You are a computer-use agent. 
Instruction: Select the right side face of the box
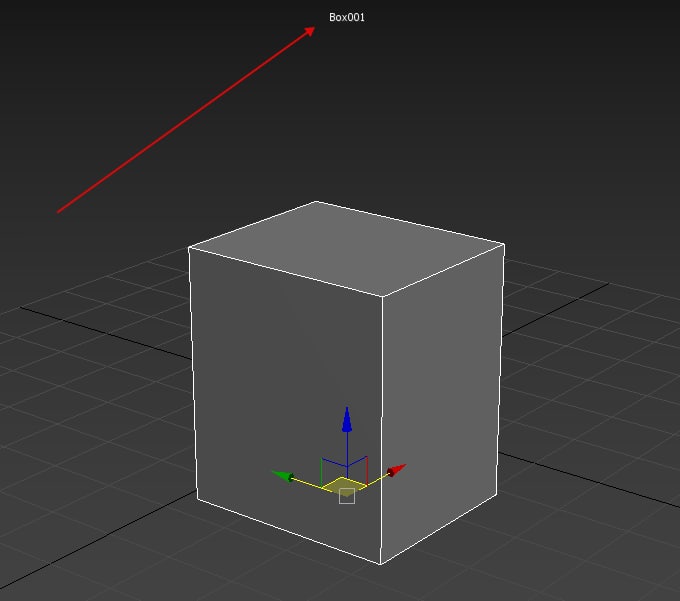(x=441, y=403)
